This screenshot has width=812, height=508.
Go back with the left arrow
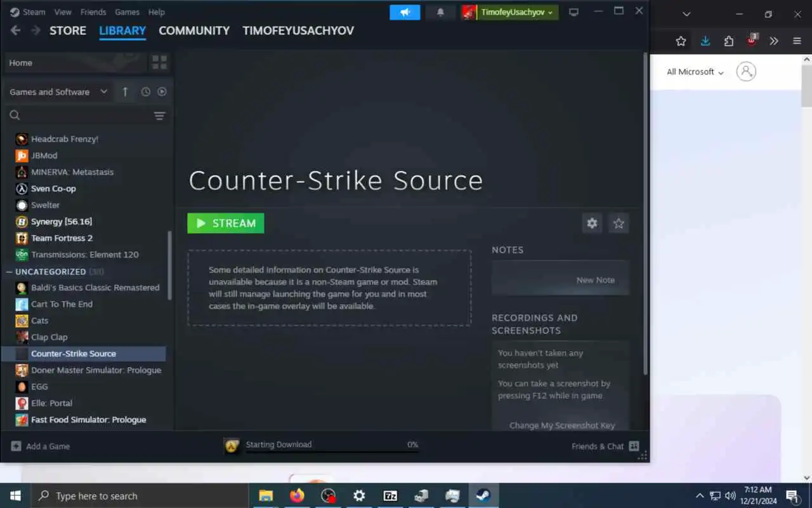(x=15, y=30)
